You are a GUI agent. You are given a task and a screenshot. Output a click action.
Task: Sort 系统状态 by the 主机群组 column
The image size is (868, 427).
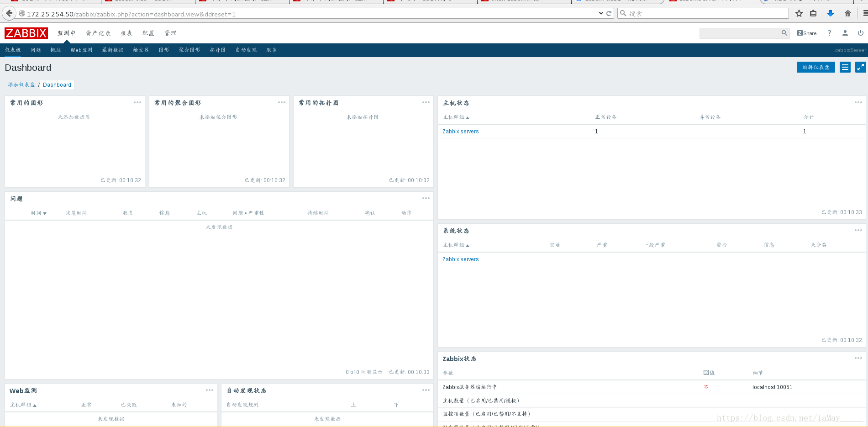click(456, 245)
